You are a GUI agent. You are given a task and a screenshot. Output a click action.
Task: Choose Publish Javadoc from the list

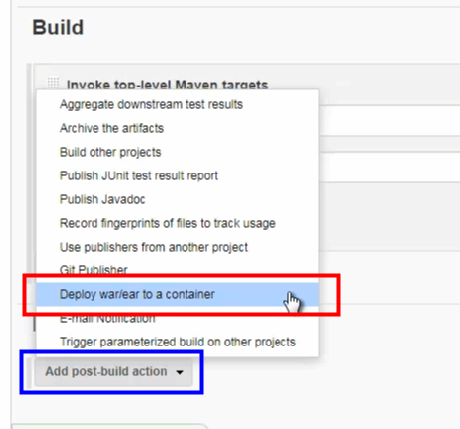(x=102, y=199)
